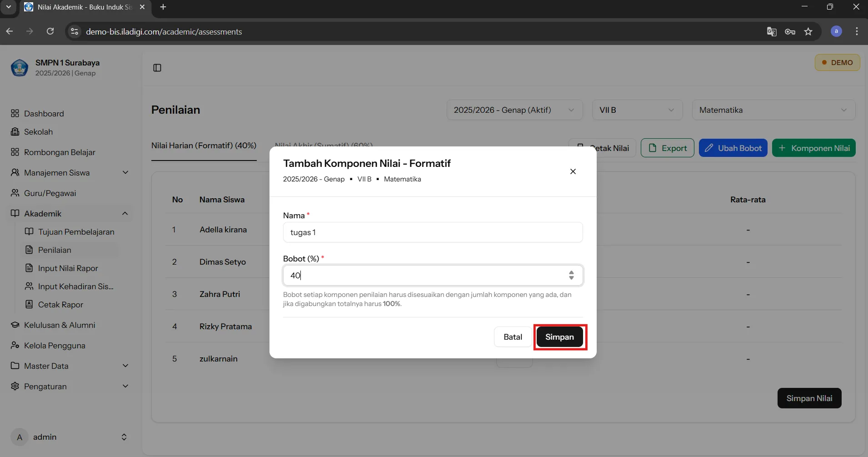The image size is (868, 457).
Task: Click the Export button
Action: click(667, 148)
